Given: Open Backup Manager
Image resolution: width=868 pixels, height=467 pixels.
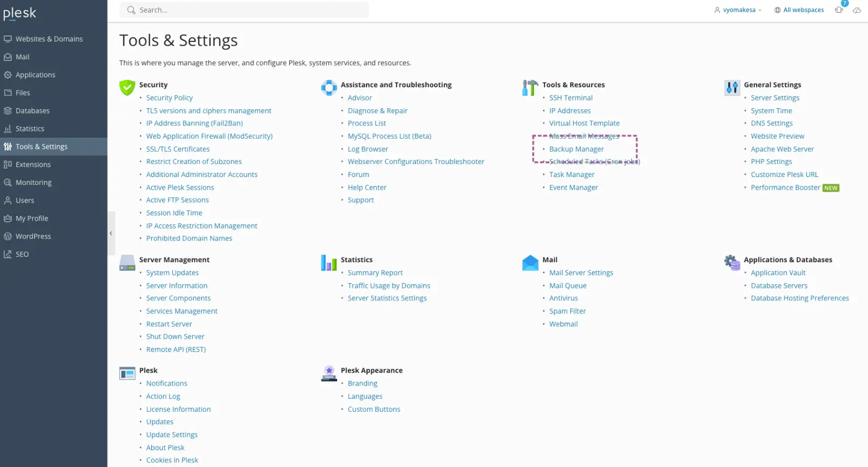Looking at the screenshot, I should [577, 149].
